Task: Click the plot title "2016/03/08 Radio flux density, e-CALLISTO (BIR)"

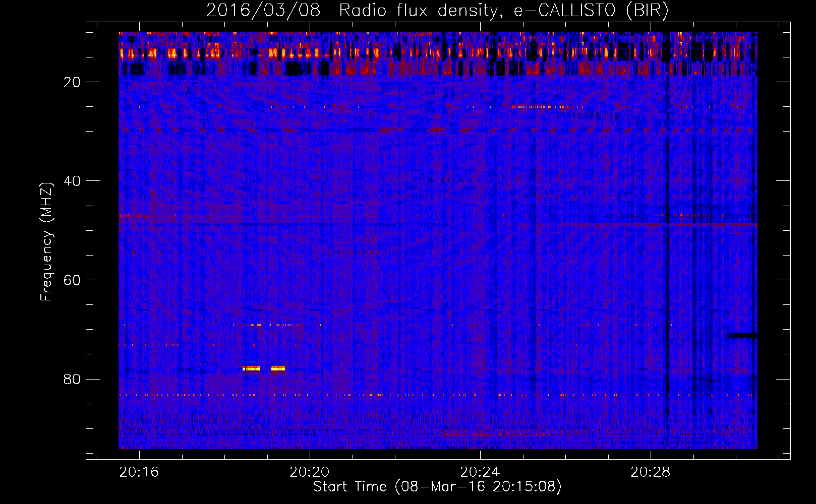Action: [x=437, y=11]
